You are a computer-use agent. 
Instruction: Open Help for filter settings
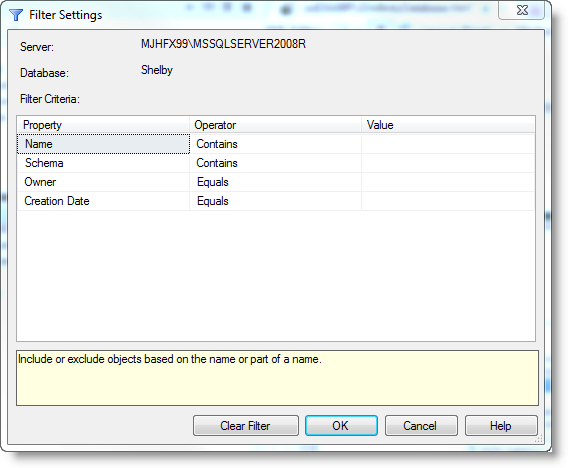point(501,426)
